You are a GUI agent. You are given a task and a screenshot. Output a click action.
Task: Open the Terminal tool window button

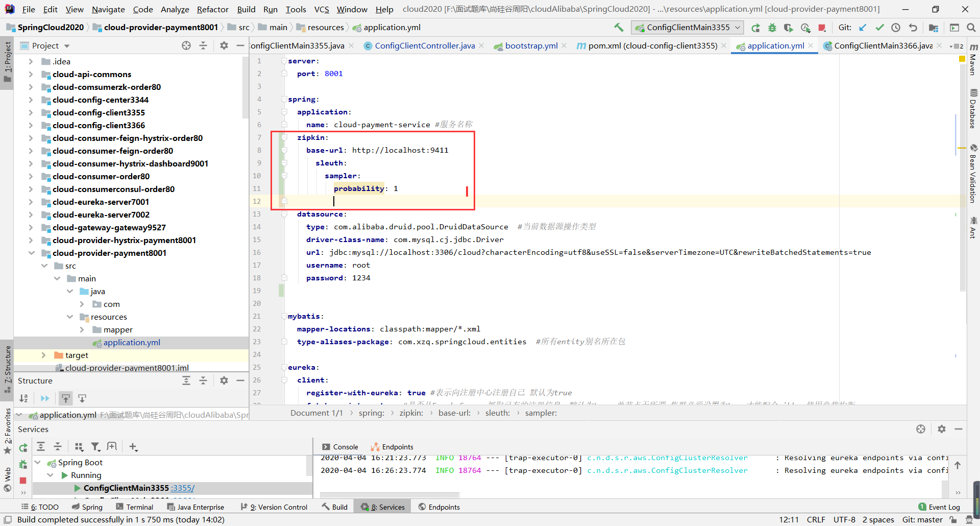tap(135, 507)
